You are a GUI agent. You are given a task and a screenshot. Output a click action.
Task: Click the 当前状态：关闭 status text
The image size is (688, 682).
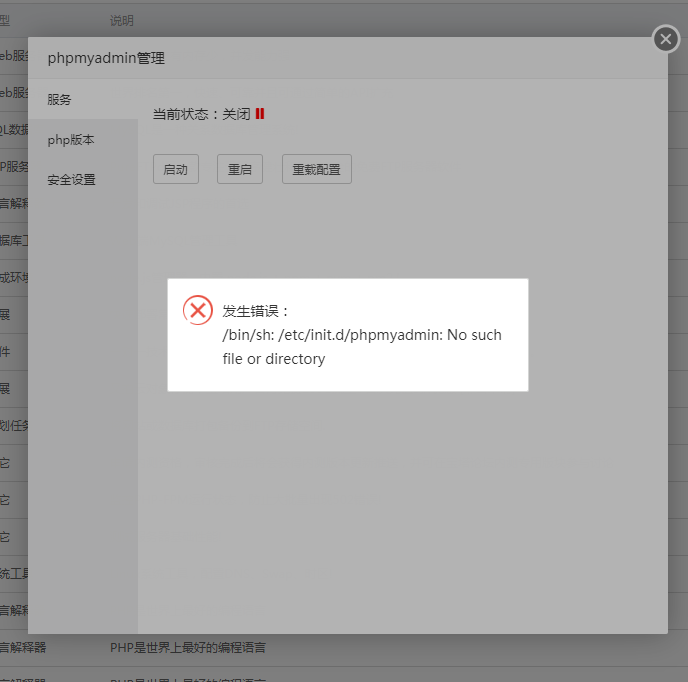coord(201,114)
